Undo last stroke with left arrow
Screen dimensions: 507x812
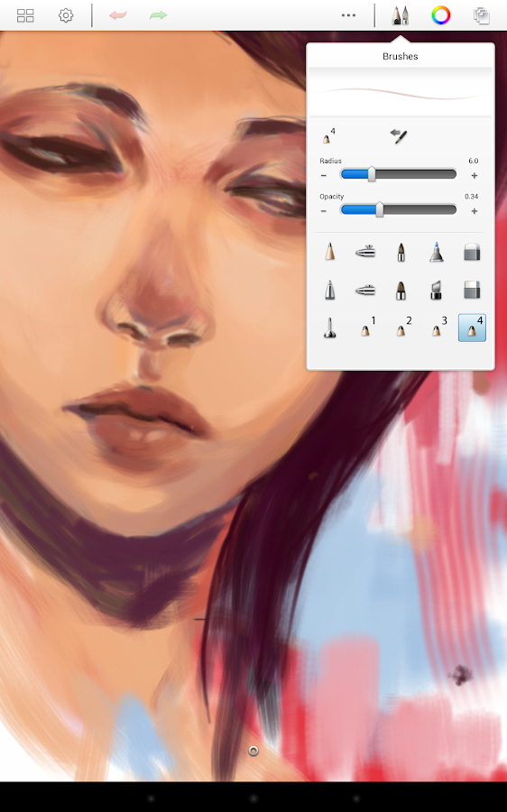[118, 15]
